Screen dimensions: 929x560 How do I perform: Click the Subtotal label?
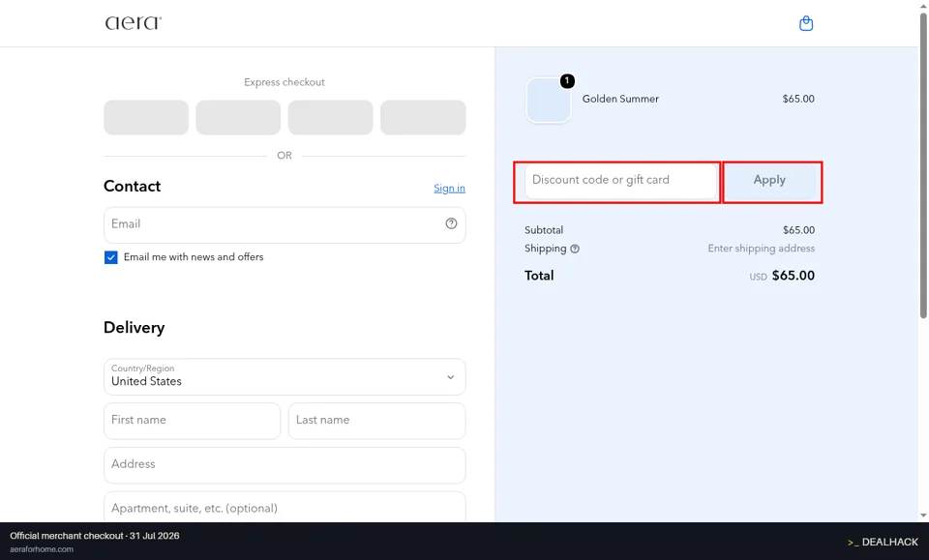(x=544, y=229)
